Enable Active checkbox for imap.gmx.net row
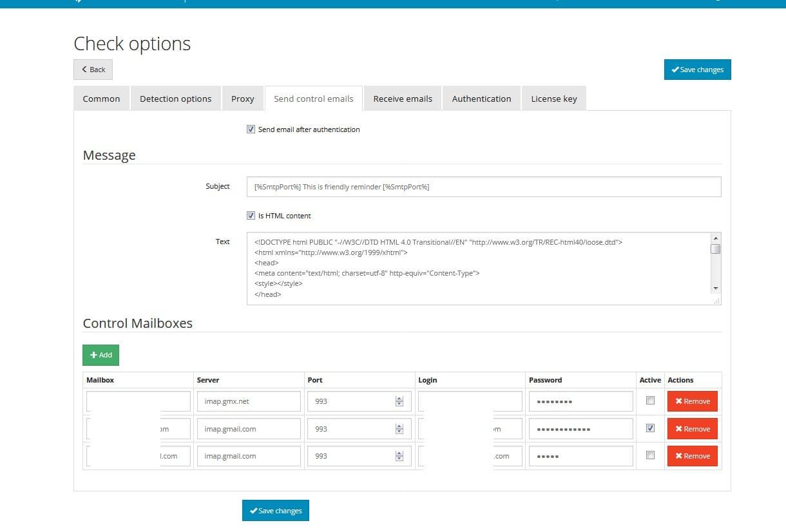The image size is (786, 532). [x=650, y=401]
